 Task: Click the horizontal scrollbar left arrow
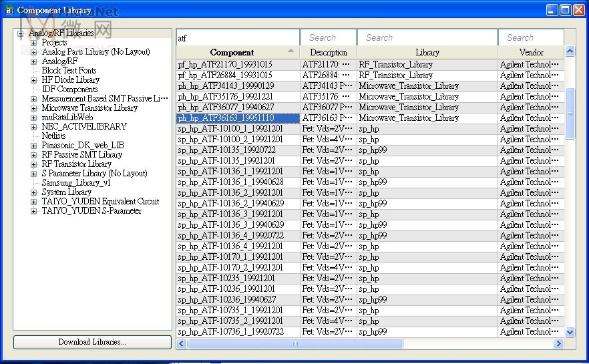click(x=182, y=343)
